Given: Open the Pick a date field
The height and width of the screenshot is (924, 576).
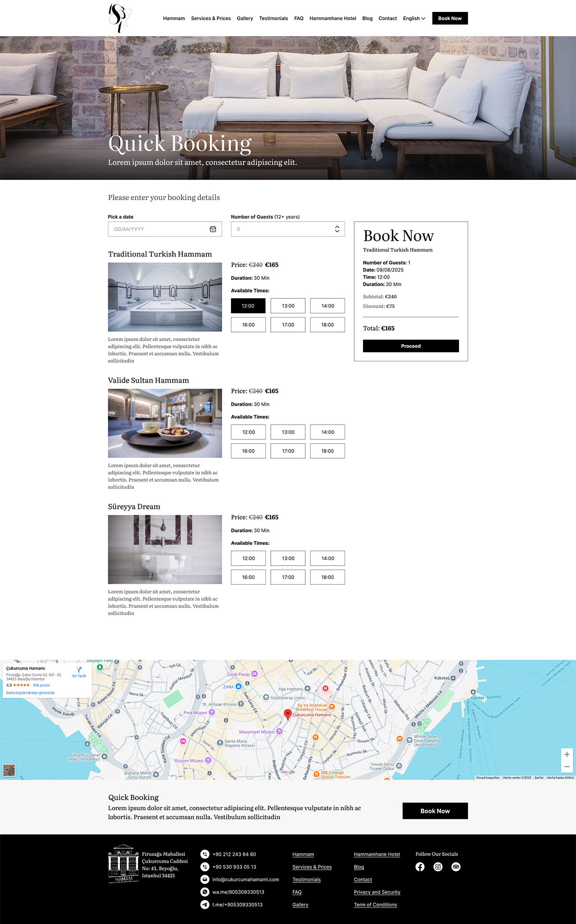Looking at the screenshot, I should (158, 229).
